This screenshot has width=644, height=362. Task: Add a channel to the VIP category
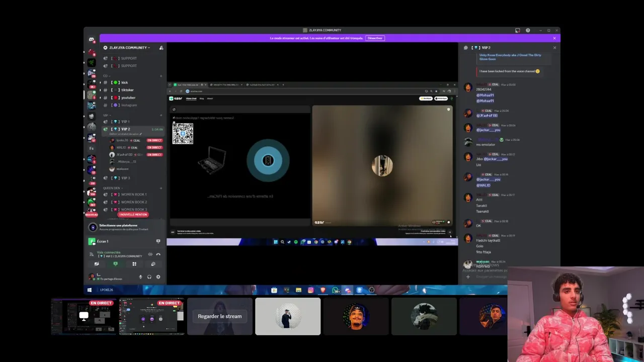point(161,115)
